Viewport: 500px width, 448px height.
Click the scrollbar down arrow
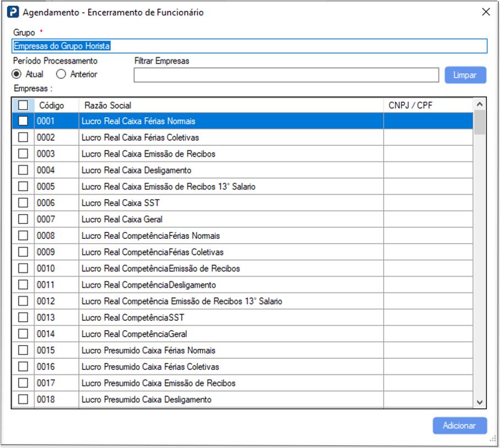point(479,402)
